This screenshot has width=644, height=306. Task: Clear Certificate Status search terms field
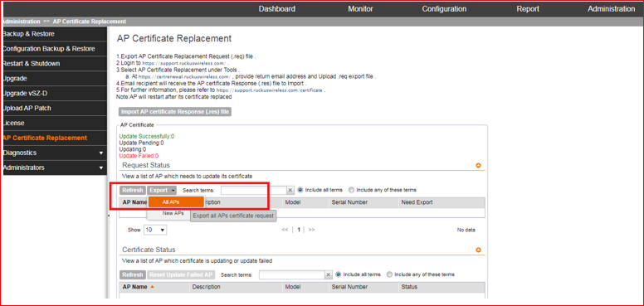pyautogui.click(x=328, y=274)
